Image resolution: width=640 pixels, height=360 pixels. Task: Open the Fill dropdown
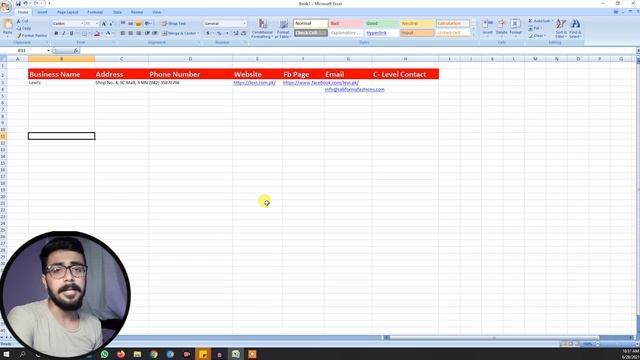[535, 28]
